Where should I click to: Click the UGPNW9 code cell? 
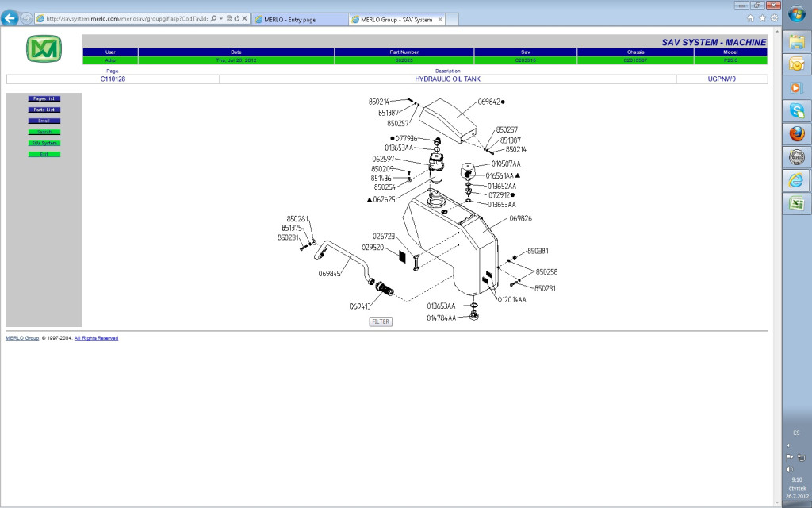click(722, 79)
